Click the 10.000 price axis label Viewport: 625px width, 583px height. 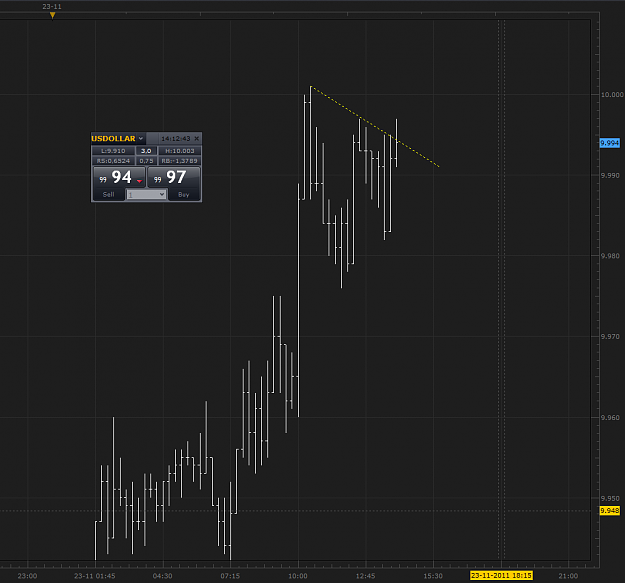[x=612, y=94]
